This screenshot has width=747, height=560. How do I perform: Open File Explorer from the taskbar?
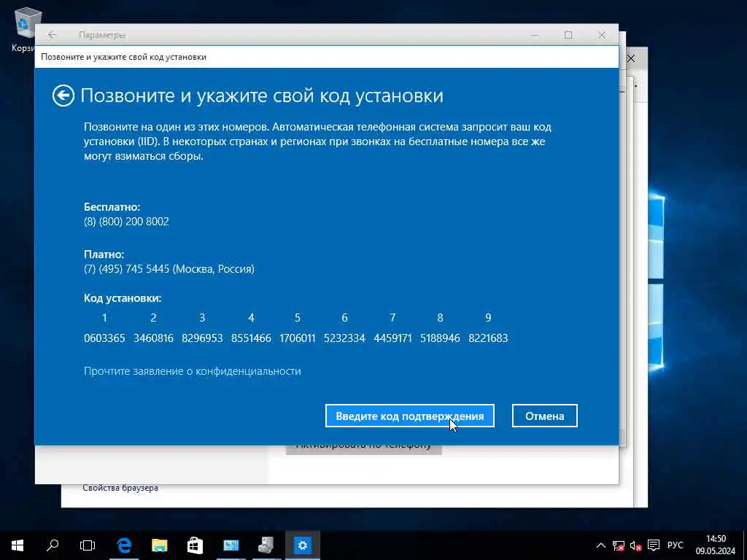pyautogui.click(x=160, y=545)
